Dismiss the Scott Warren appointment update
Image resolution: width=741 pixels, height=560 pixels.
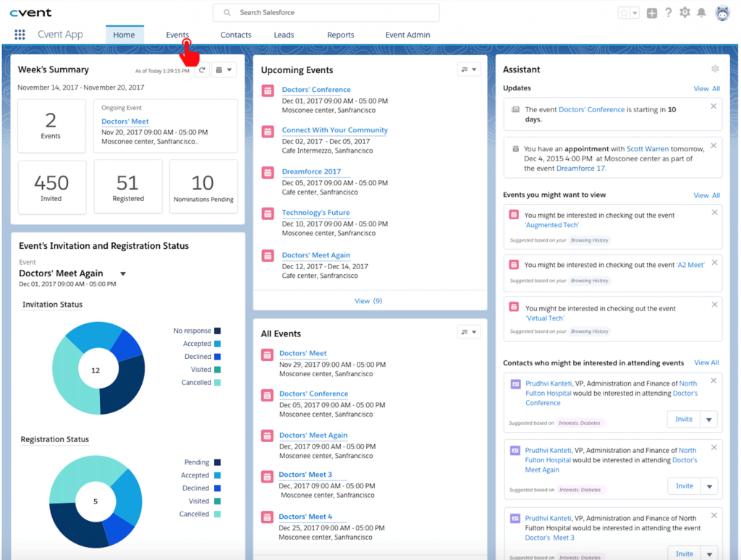point(714,145)
